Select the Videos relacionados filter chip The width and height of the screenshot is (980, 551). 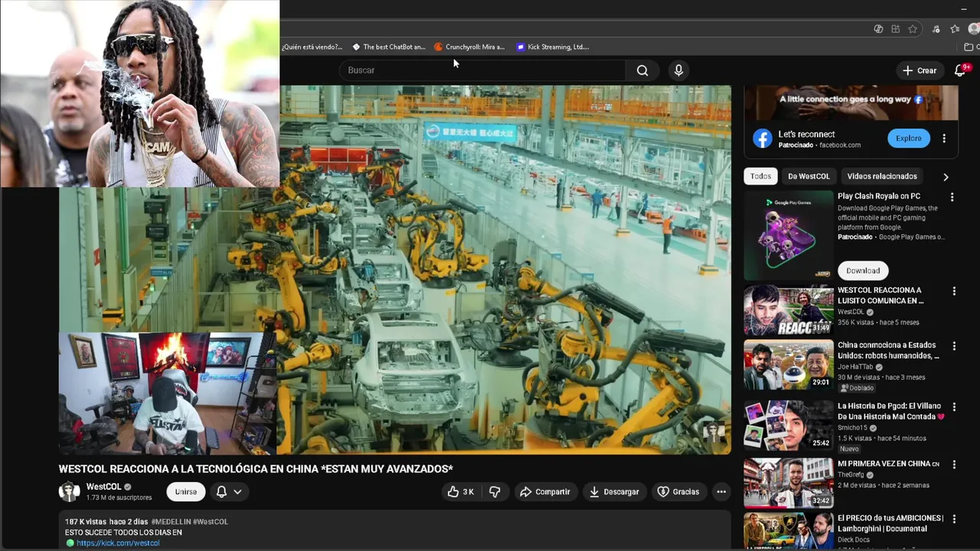point(882,176)
